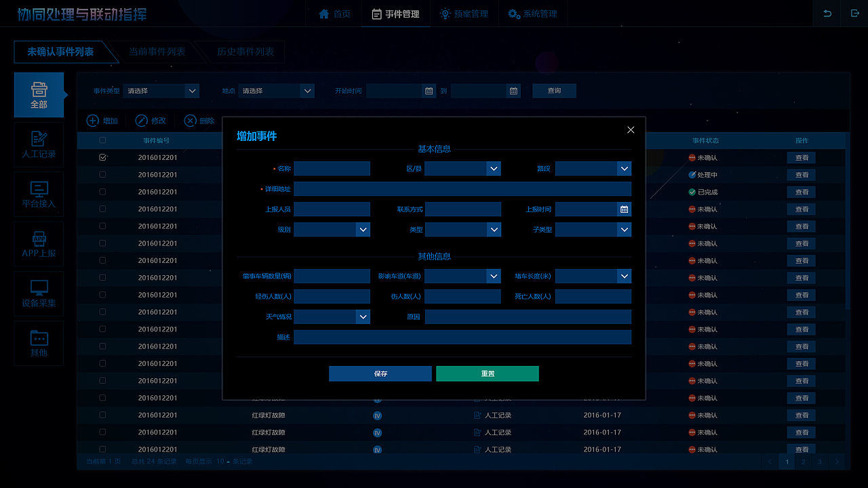Check the last table row checkbox
Viewport: 868px width, 488px height.
click(x=102, y=449)
